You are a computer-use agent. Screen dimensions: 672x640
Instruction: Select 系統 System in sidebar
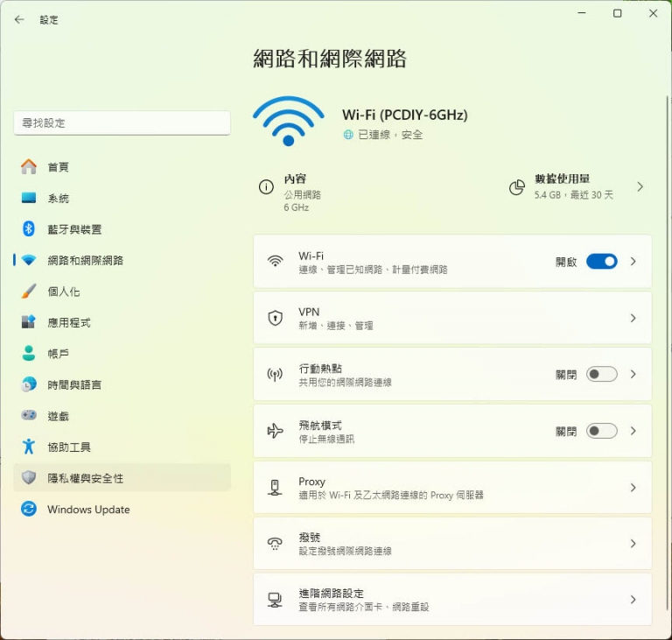(122, 198)
